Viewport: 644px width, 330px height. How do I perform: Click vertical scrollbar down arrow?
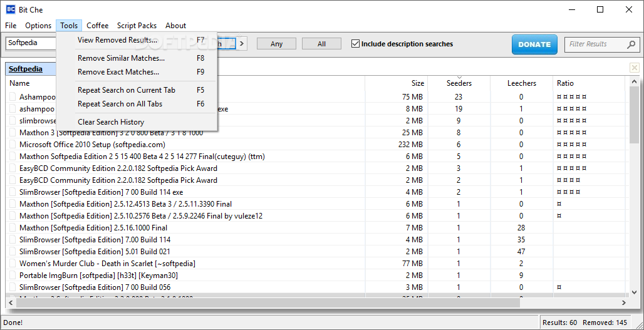(634, 292)
